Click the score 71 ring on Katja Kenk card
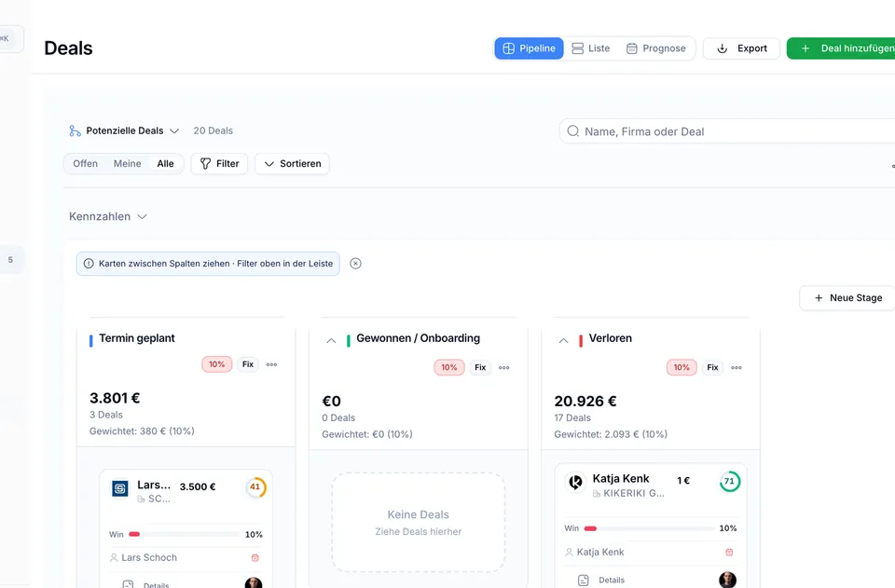 point(729,482)
